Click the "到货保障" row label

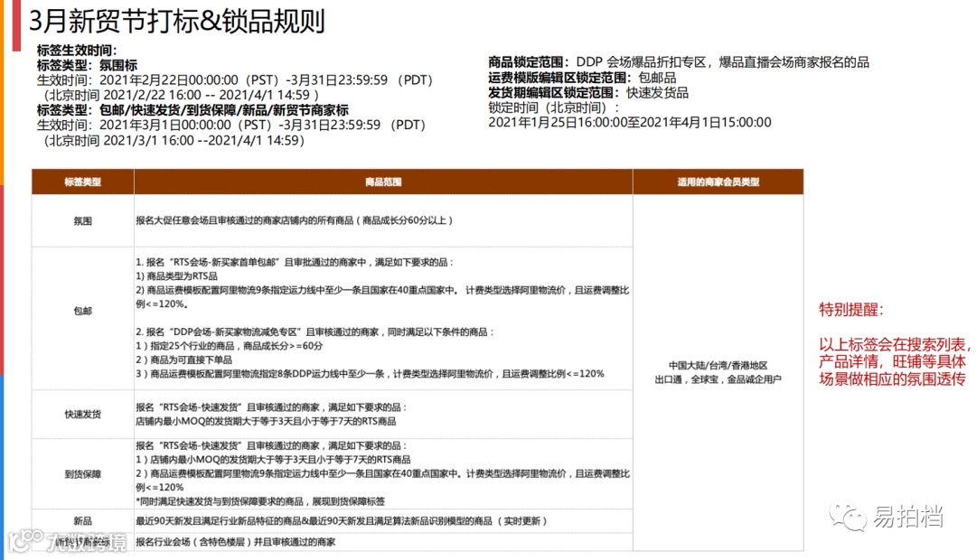coord(83,474)
